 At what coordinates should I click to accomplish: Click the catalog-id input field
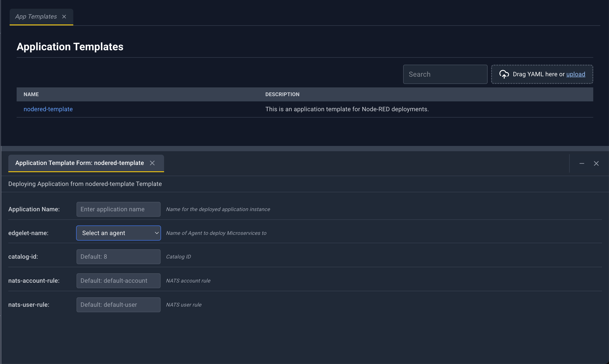(118, 257)
